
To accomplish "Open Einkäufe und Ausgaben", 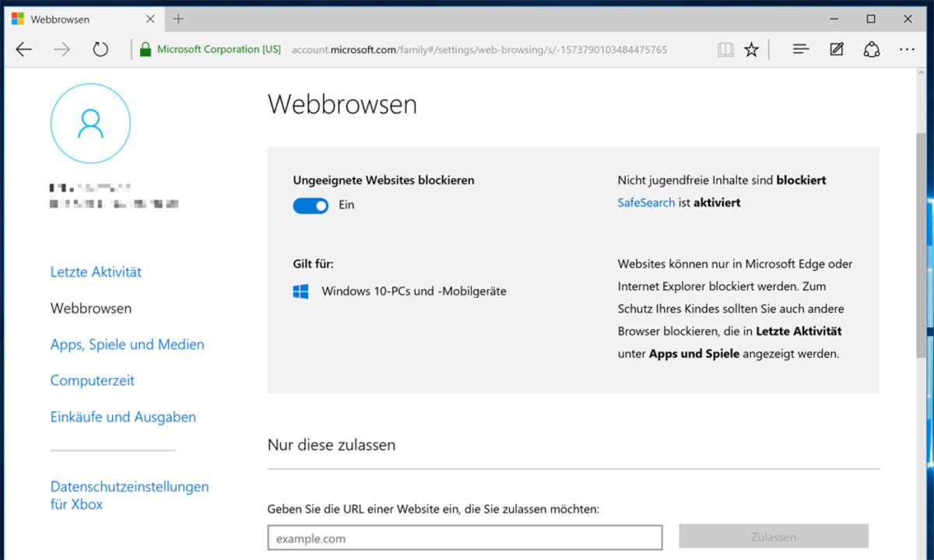I will tap(123, 417).
